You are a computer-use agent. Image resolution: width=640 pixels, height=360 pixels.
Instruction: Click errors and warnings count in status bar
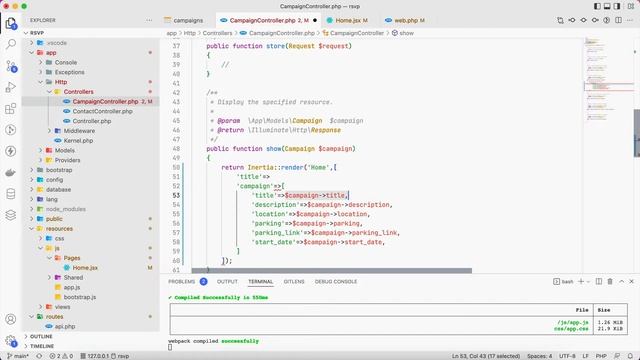coord(61,356)
